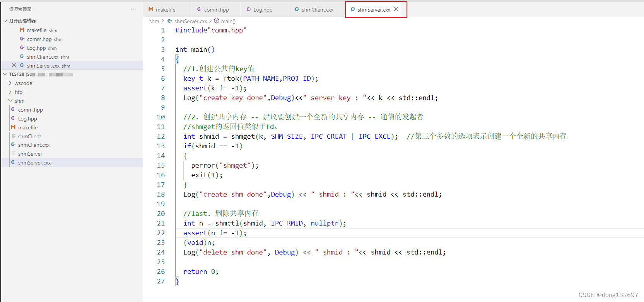Expand the fifo folder
This screenshot has height=302, width=644.
[x=10, y=92]
